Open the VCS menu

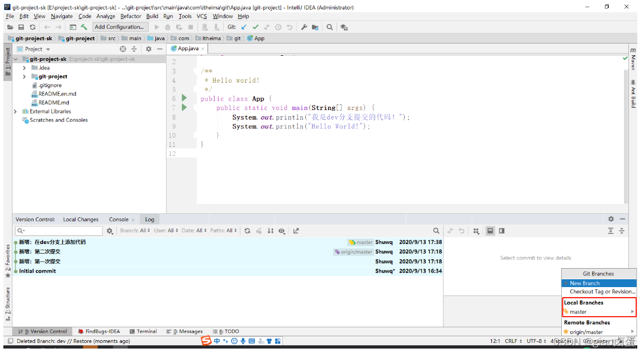click(x=202, y=16)
